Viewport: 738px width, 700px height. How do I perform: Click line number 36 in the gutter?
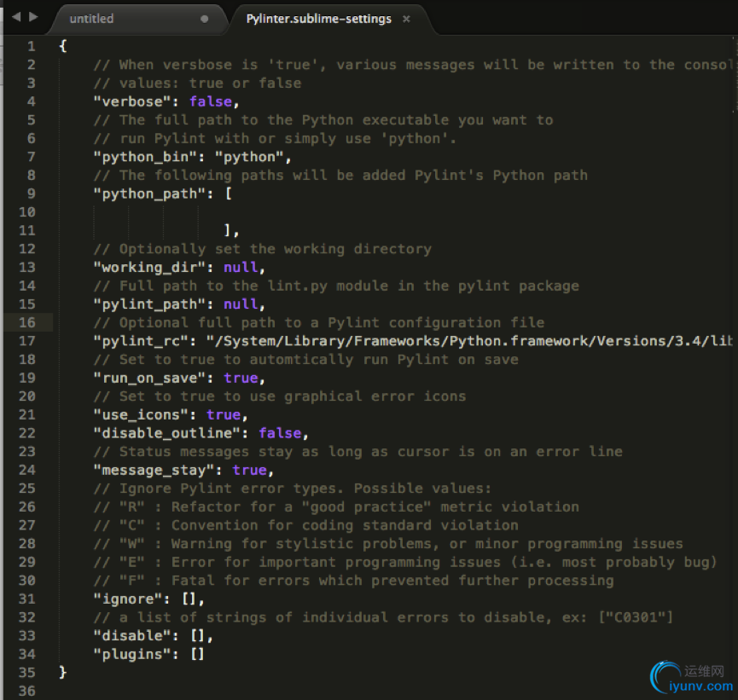click(27, 691)
